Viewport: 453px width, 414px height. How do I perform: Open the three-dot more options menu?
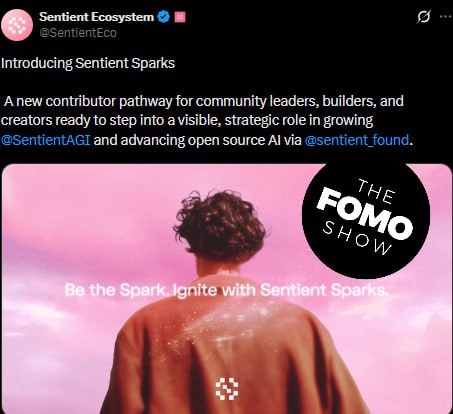[446, 17]
